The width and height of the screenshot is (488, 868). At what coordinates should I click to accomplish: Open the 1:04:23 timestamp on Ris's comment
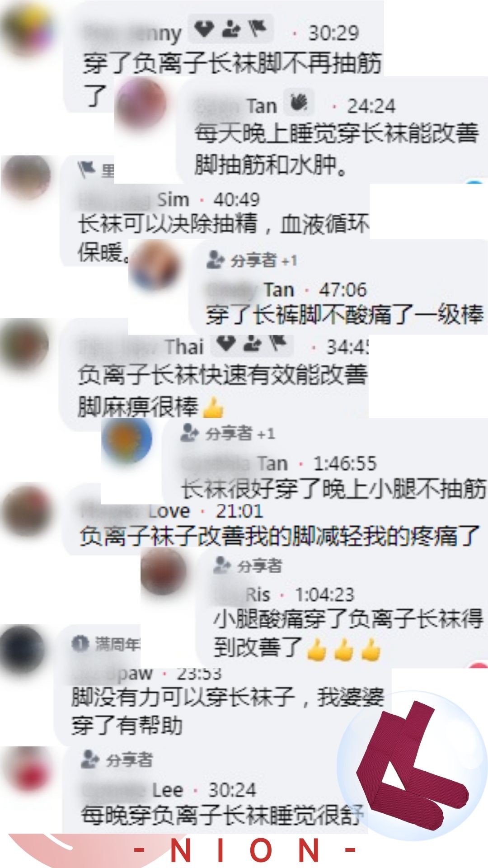tap(324, 594)
